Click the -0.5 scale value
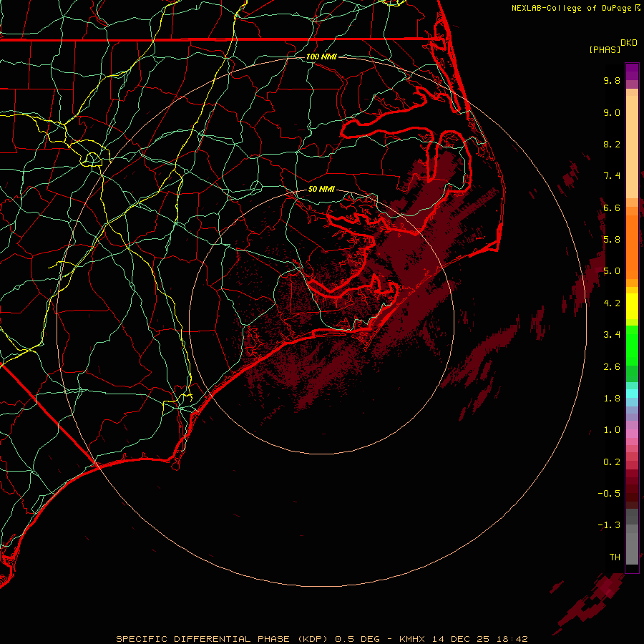Image resolution: width=644 pixels, height=644 pixels. tap(609, 494)
